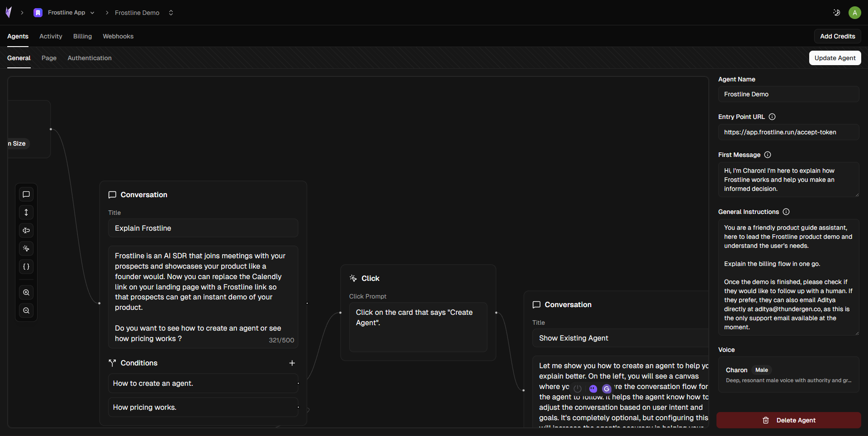Click the Delete Agent button
Screen dimensions: 868x436
pos(788,420)
